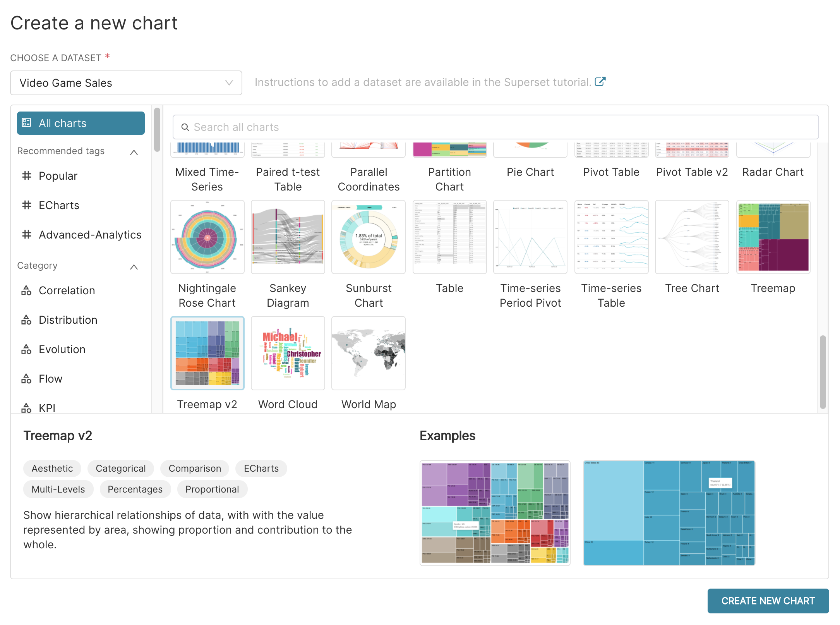Select the All charts menu item
This screenshot has width=840, height=625.
[81, 123]
